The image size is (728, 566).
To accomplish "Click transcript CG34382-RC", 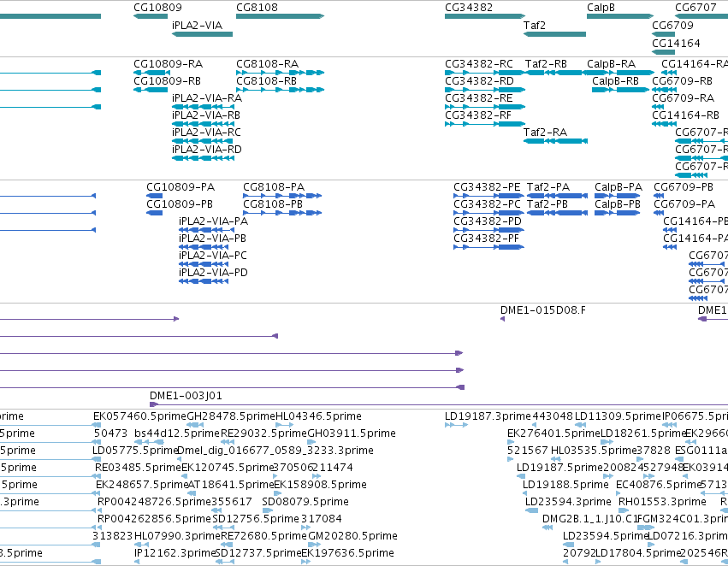I will [x=485, y=73].
